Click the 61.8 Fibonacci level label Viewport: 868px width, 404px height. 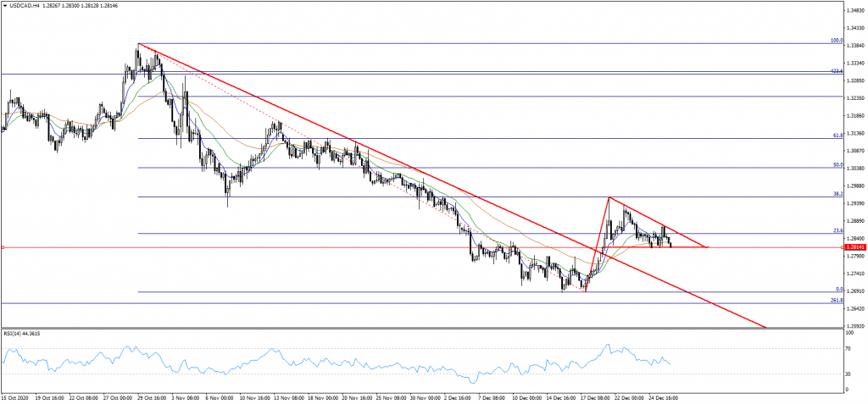(837, 136)
